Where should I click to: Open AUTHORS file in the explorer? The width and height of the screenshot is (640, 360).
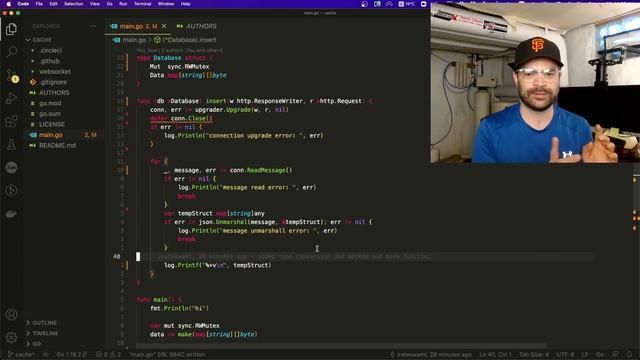click(54, 93)
